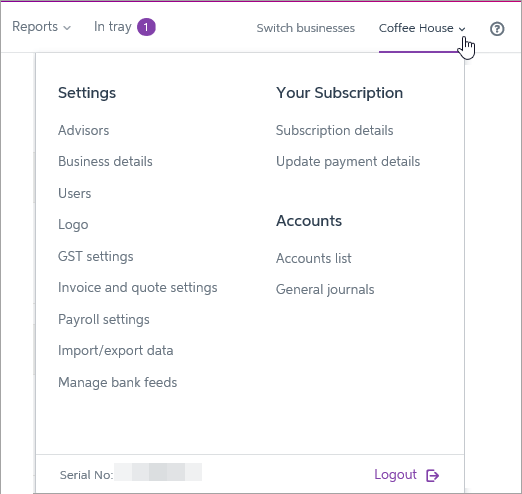
Task: Open Switch businesses
Action: point(305,28)
